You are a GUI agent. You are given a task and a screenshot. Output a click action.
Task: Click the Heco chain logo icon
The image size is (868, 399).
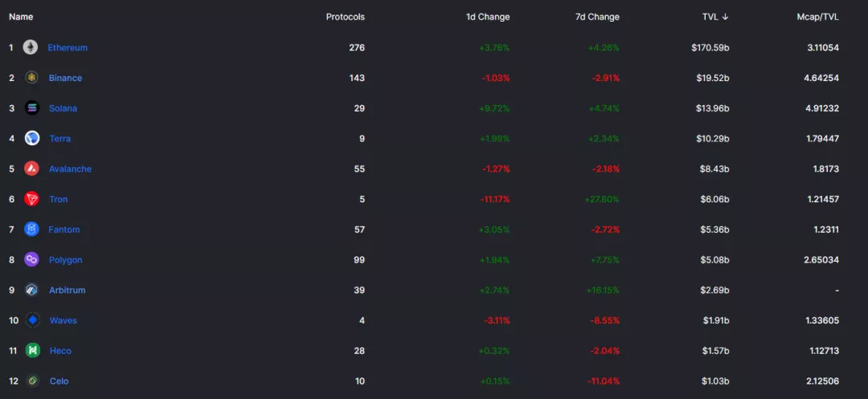click(33, 350)
